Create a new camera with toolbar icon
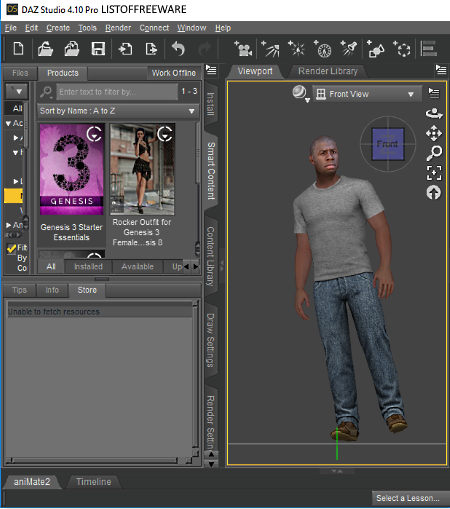This screenshot has width=450, height=509. click(243, 49)
